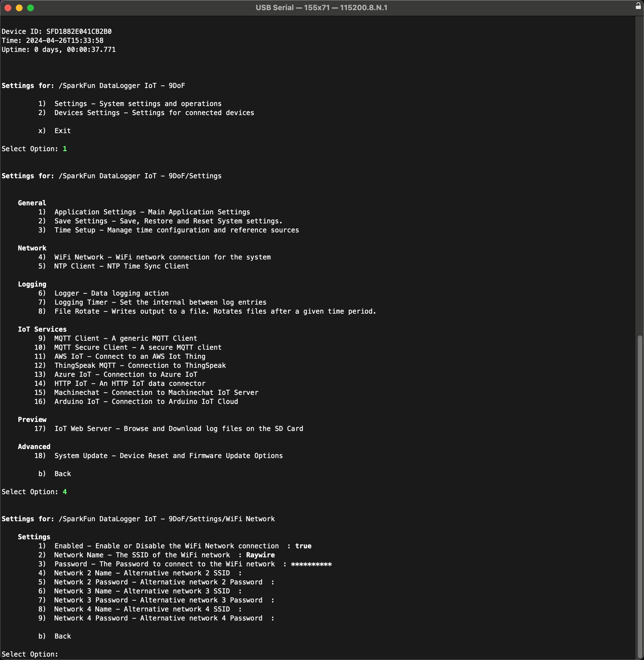
Task: Click the 'true' value of Enabled setting
Action: pos(303,546)
